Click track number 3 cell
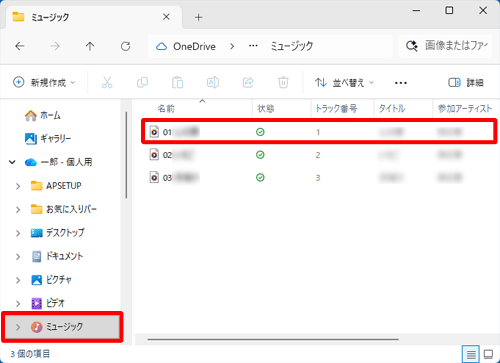This screenshot has width=500, height=363. coord(318,178)
